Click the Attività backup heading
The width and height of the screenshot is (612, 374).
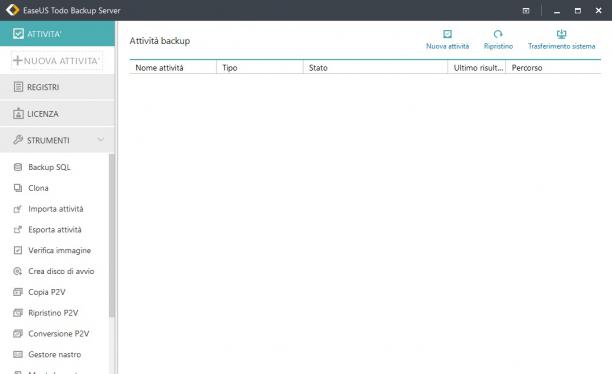[160, 41]
